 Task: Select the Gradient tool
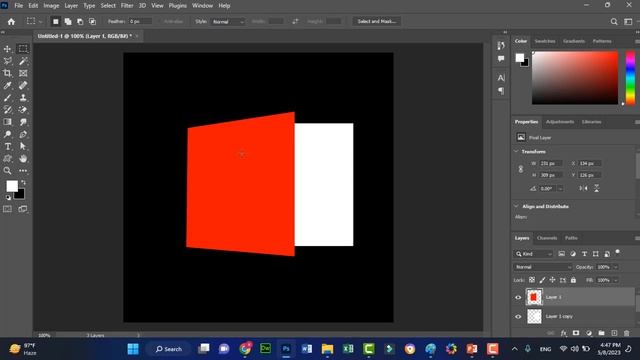pyautogui.click(x=7, y=122)
